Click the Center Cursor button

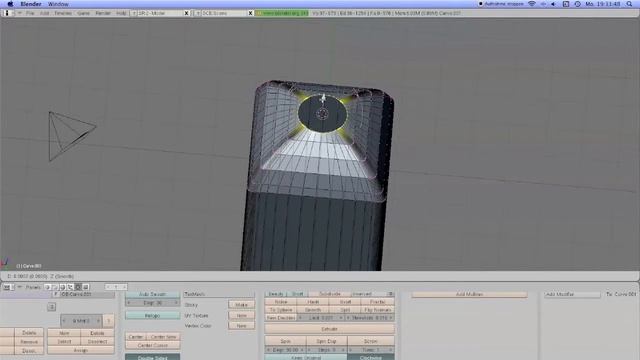point(152,345)
